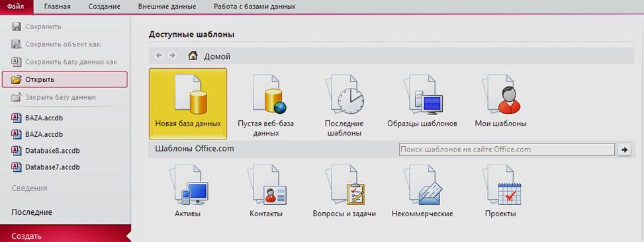Select the Новая база данных template
The height and width of the screenshot is (242, 644).
[x=188, y=104]
